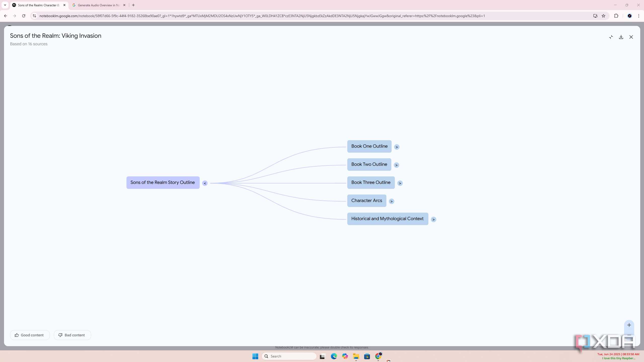Expand the Book One Outline node
Viewport: 644px width, 362px height.
pos(397,147)
